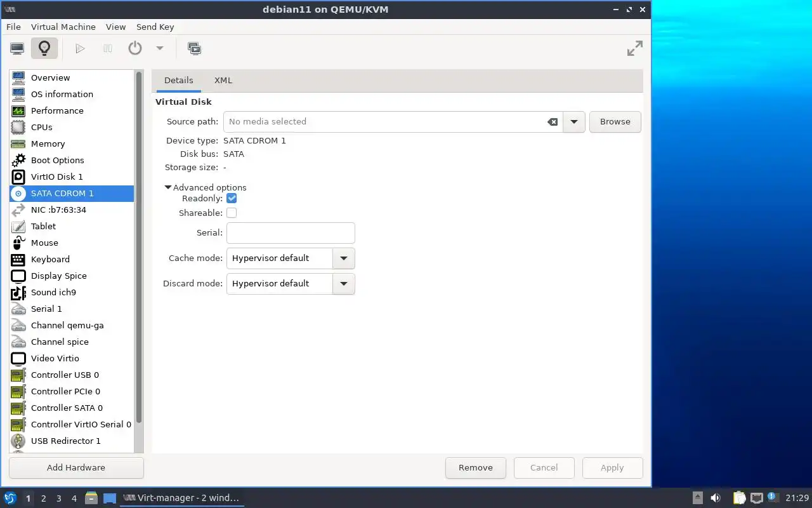
Task: Open the Send Key menu
Action: 155,27
